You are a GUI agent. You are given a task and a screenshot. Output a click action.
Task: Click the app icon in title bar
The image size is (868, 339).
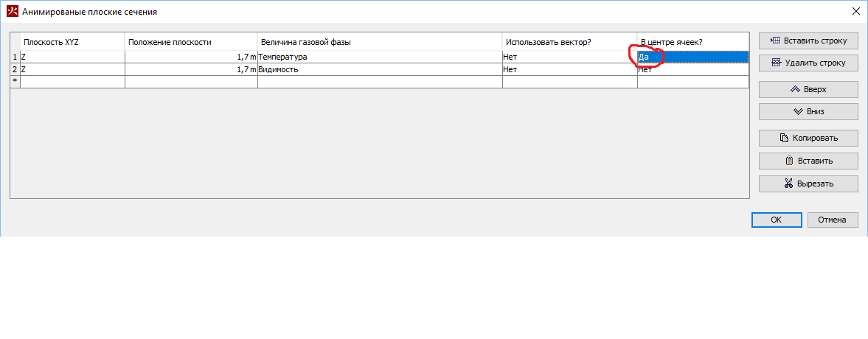(x=11, y=12)
